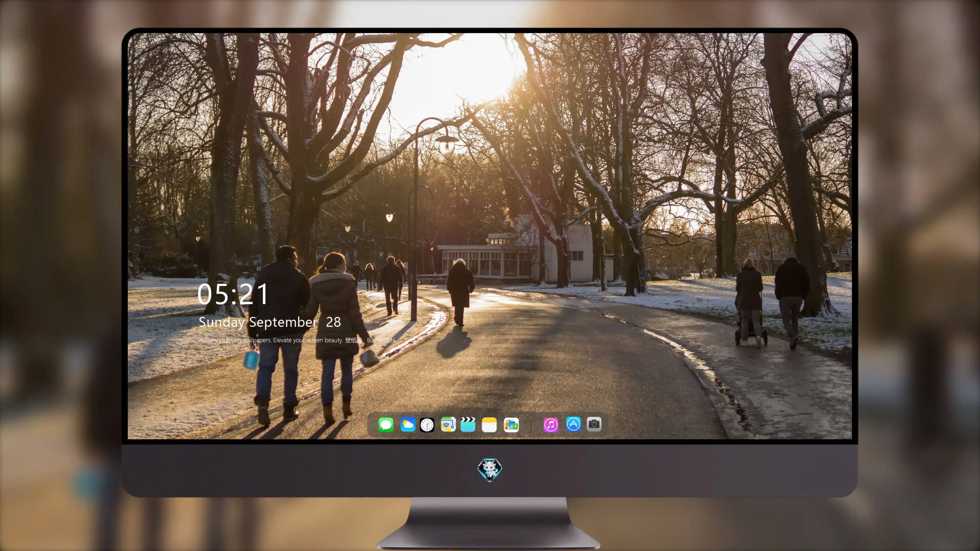This screenshot has width=980, height=551.
Task: Launch the Maps app from dock
Action: coord(448,424)
